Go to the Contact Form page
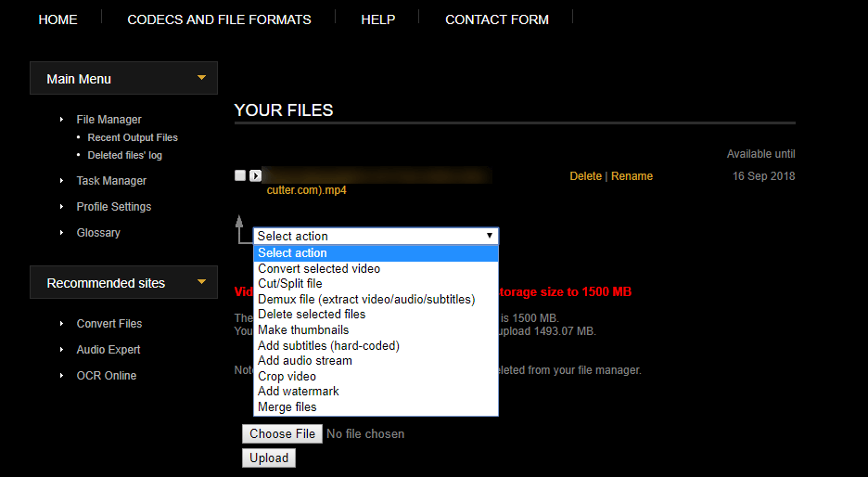 coord(497,19)
